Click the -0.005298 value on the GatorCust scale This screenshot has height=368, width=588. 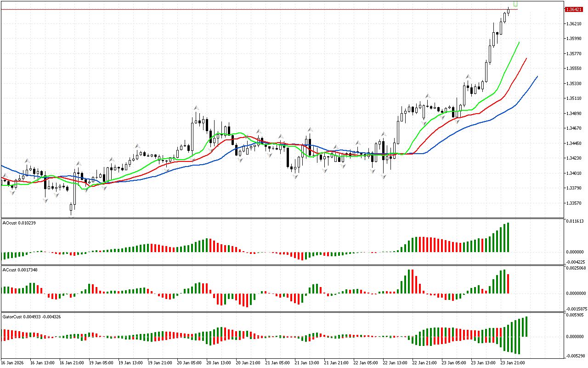pos(576,356)
